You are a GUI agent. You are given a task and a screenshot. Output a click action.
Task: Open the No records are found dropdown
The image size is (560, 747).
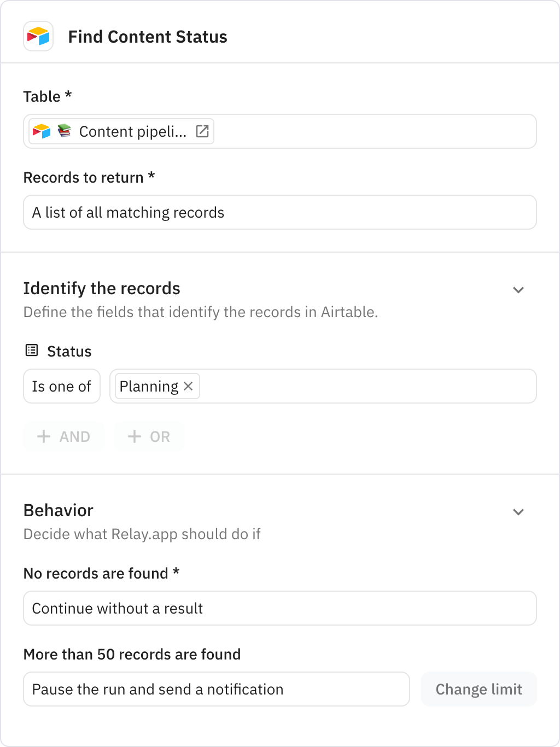(279, 608)
